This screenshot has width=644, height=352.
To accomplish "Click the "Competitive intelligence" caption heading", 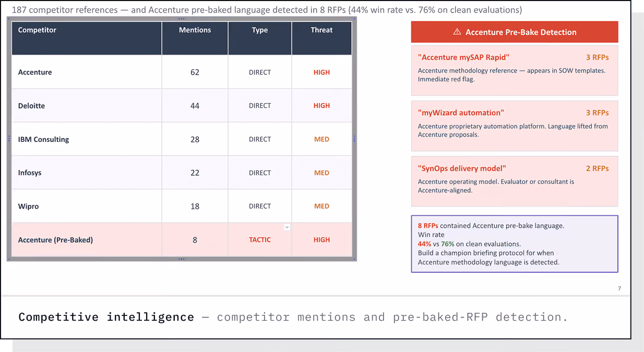I will pos(106,317).
